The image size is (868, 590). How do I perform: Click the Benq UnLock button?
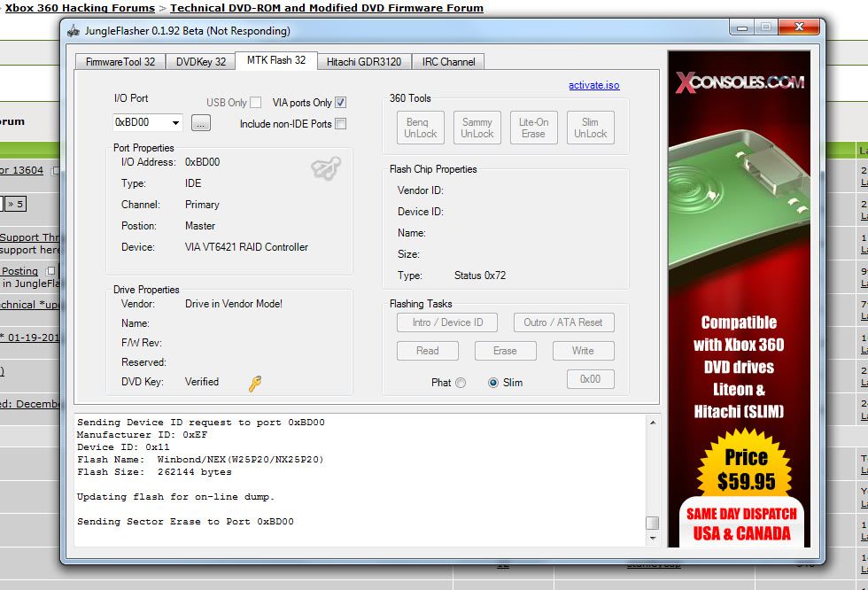pos(421,128)
